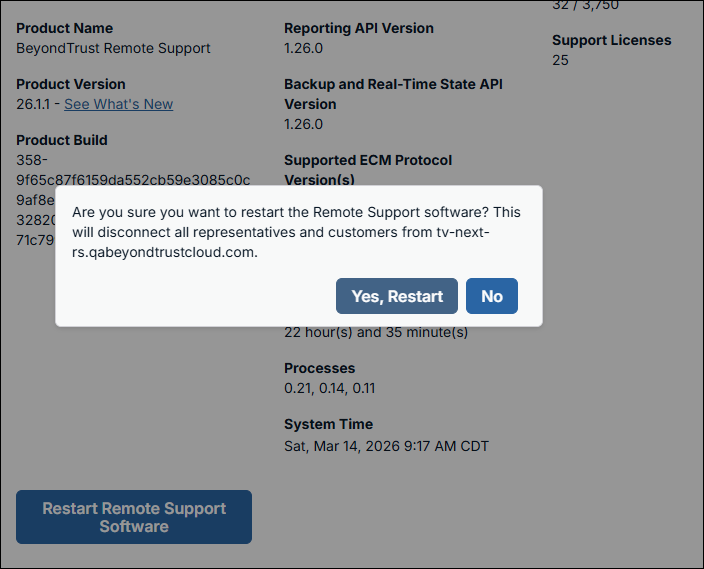
Task: Select the Support Licenses value 25
Action: pos(560,60)
